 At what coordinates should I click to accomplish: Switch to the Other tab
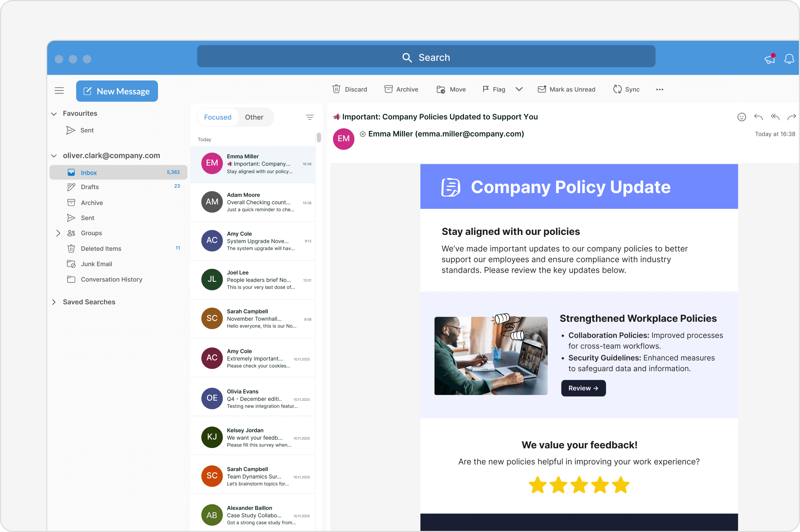click(254, 117)
